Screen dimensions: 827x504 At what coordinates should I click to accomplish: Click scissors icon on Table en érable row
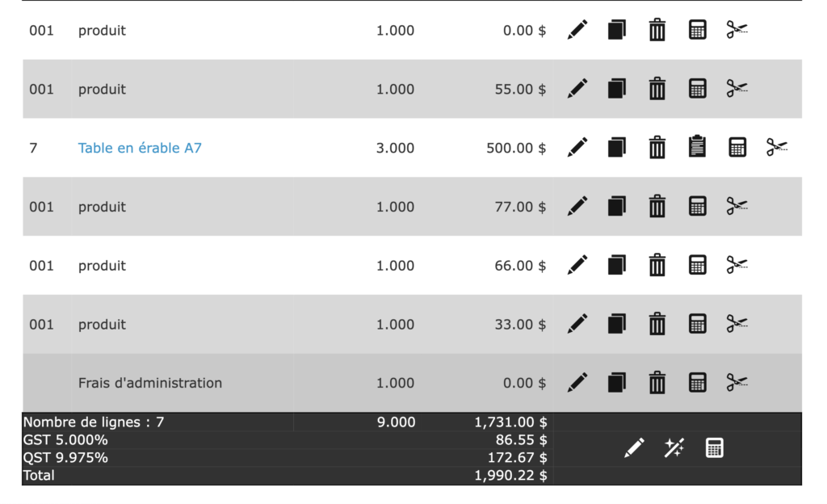pyautogui.click(x=777, y=148)
